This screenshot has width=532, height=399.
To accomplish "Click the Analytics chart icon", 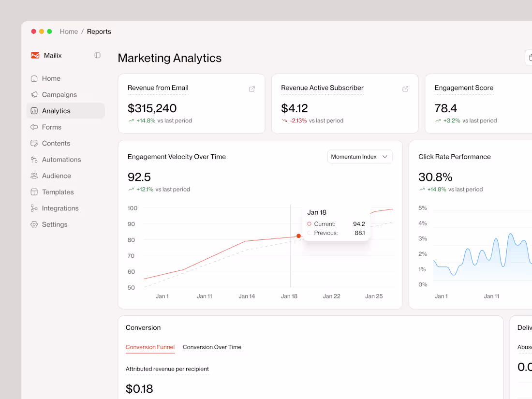I will pyautogui.click(x=34, y=111).
